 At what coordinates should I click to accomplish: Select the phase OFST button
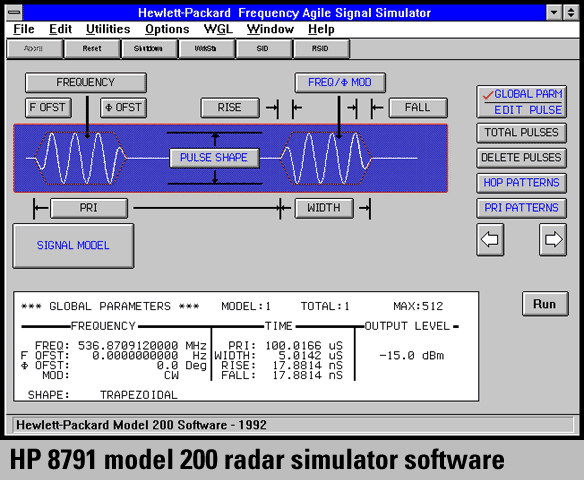(123, 108)
